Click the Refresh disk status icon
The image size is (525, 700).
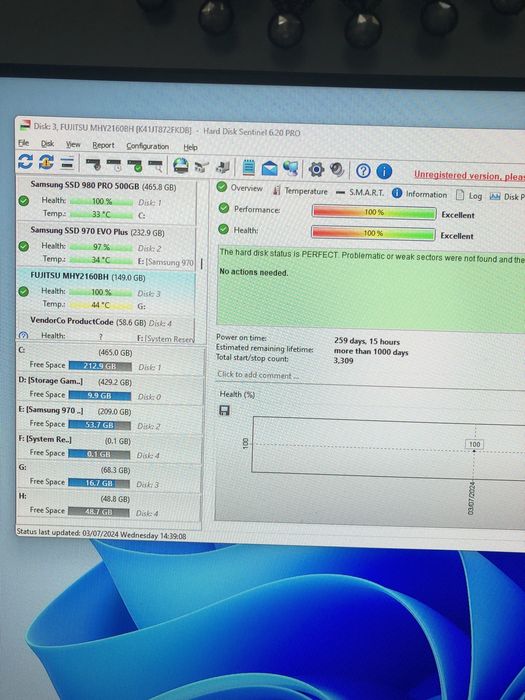pyautogui.click(x=25, y=162)
